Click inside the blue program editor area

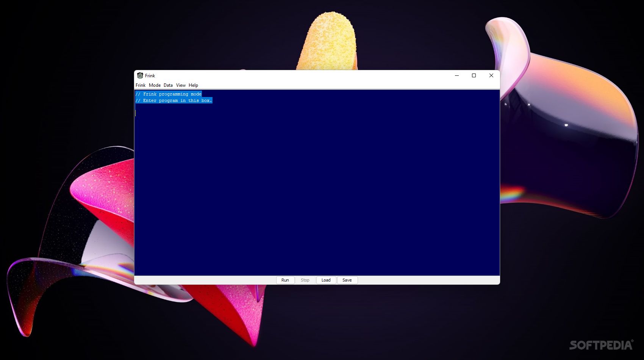tap(317, 183)
